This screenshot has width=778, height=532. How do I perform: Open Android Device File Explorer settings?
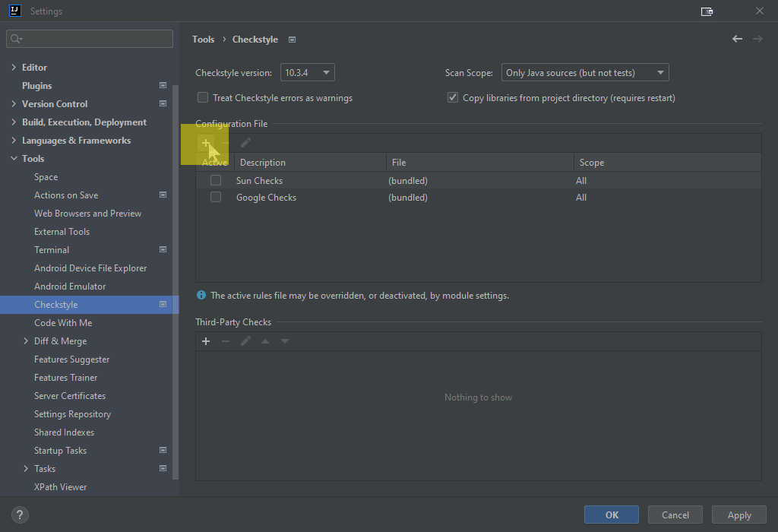90,268
